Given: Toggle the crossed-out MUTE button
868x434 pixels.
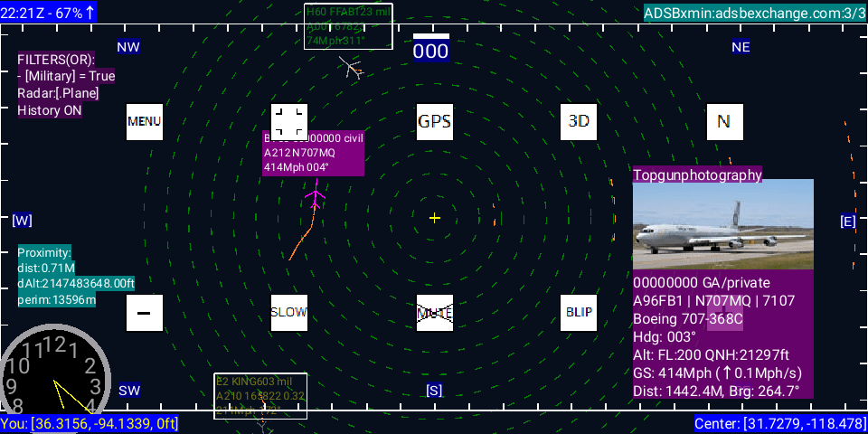Looking at the screenshot, I should pos(434,313).
